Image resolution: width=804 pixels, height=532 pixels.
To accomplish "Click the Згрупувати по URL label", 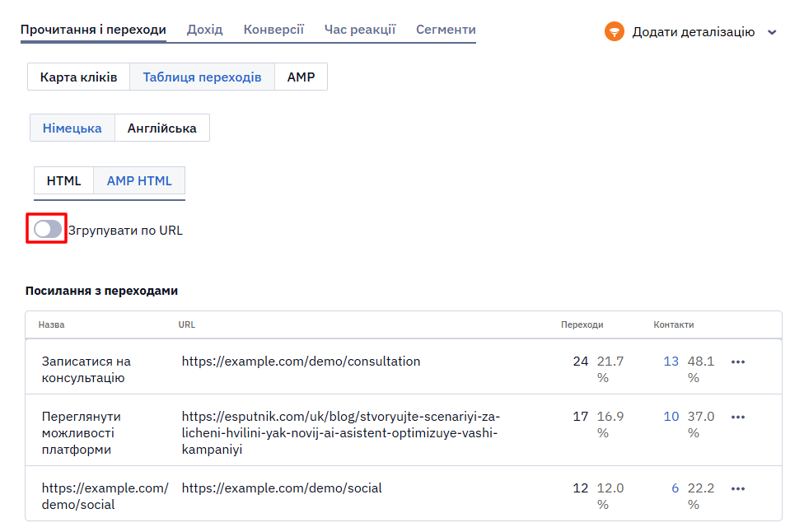I will 125,231.
